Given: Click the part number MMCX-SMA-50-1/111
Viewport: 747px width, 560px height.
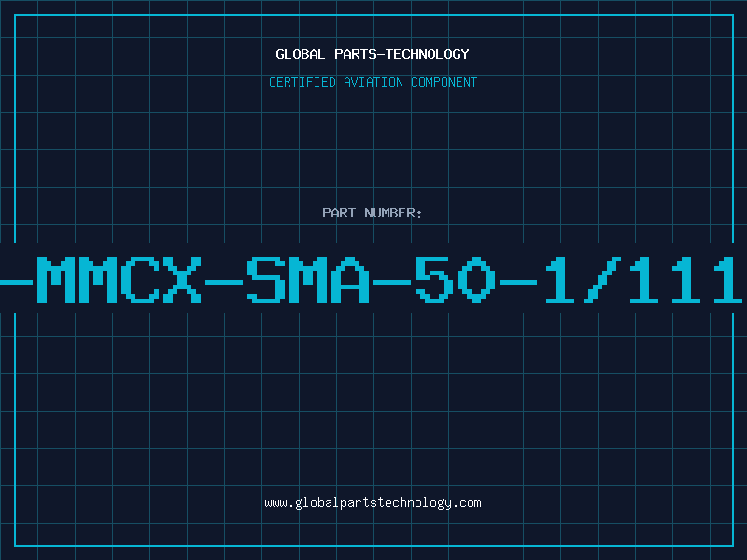Looking at the screenshot, I should point(373,279).
